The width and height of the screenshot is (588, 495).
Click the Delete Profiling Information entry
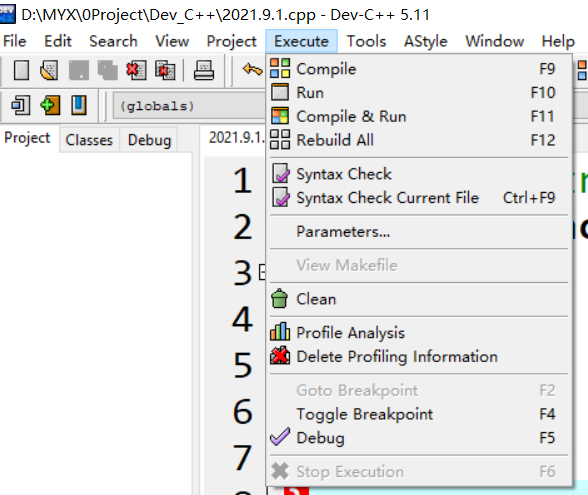point(419,356)
